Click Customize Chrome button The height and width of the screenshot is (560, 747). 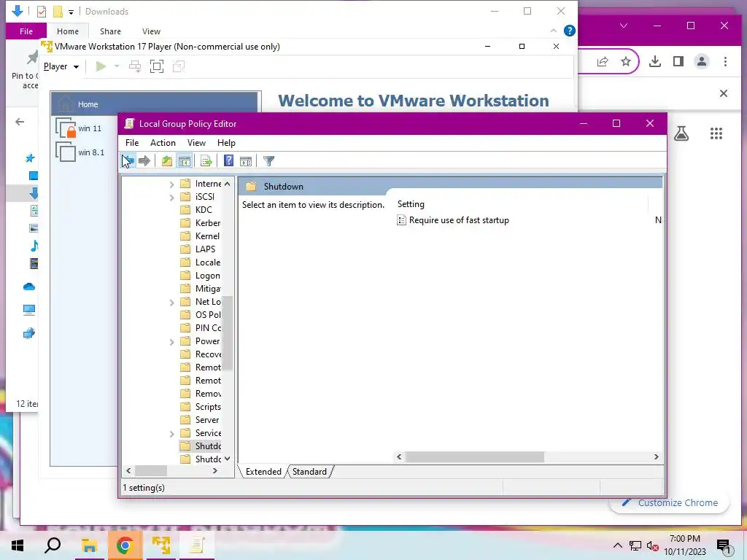click(x=670, y=503)
